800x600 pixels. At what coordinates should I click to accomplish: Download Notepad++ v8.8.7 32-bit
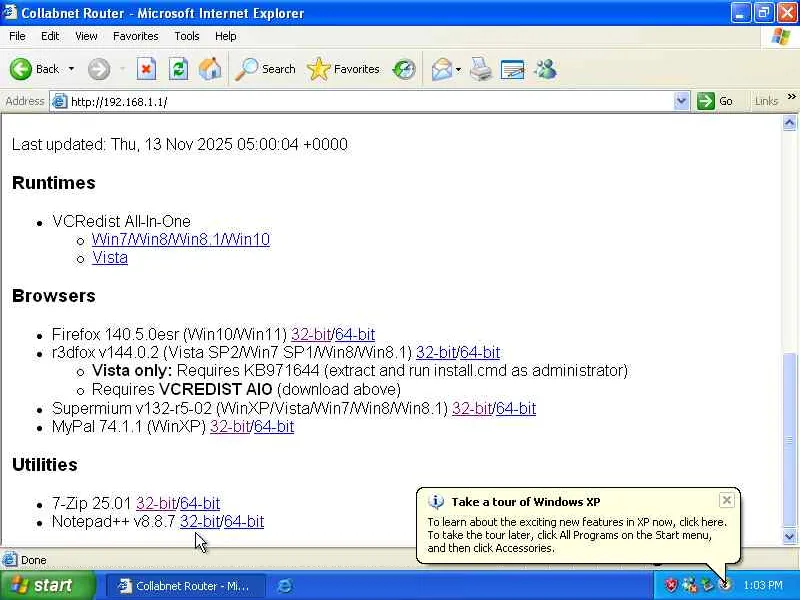200,521
